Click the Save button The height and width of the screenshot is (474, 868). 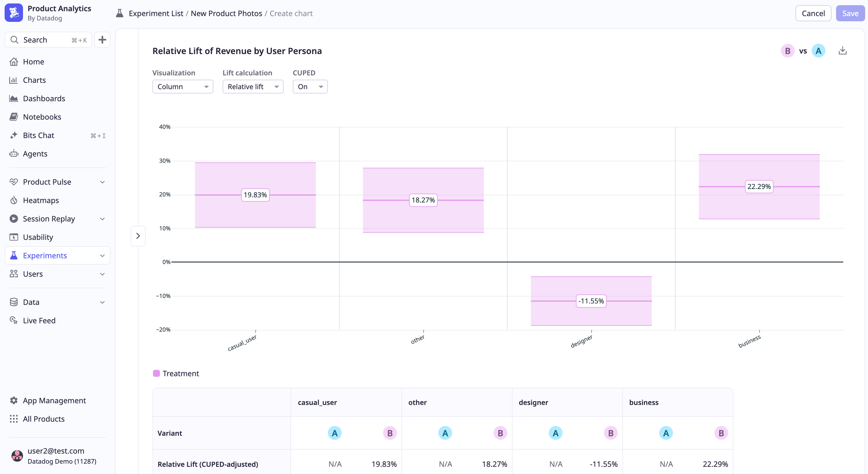click(850, 14)
